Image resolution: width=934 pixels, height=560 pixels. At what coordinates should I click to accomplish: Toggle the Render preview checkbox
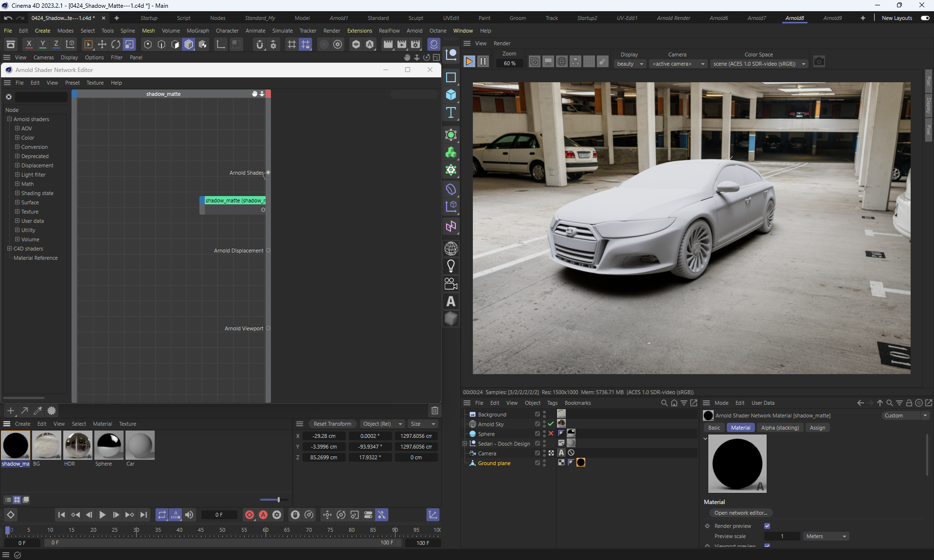pos(767,526)
